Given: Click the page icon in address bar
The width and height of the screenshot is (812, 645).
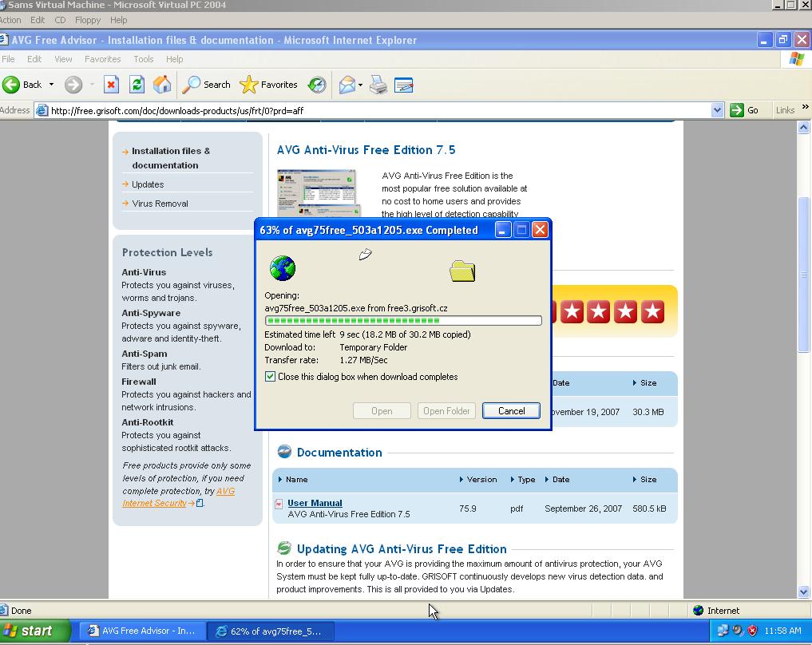Looking at the screenshot, I should click(42, 110).
